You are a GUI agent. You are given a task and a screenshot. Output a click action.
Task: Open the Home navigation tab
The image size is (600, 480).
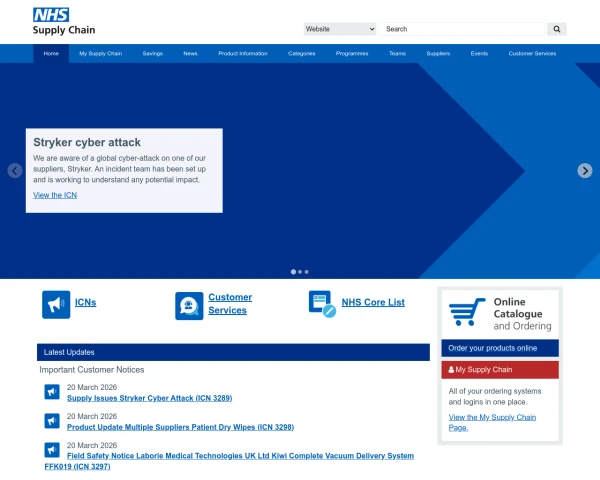51,54
